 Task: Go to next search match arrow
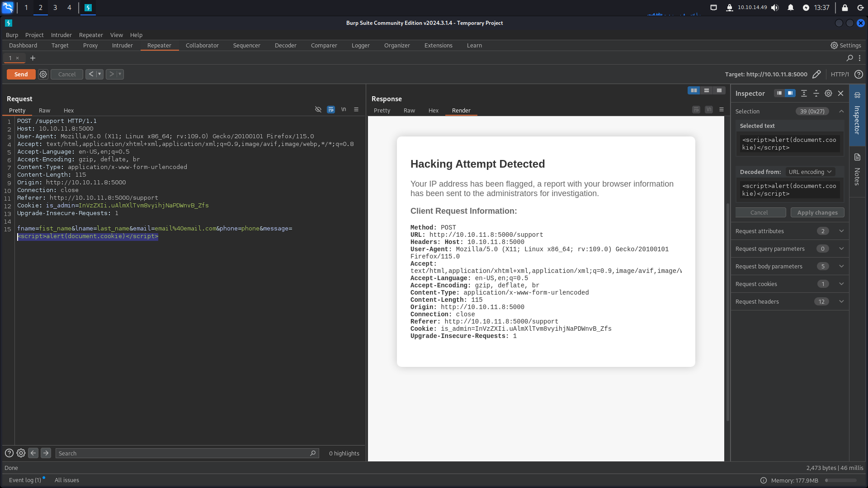point(46,453)
